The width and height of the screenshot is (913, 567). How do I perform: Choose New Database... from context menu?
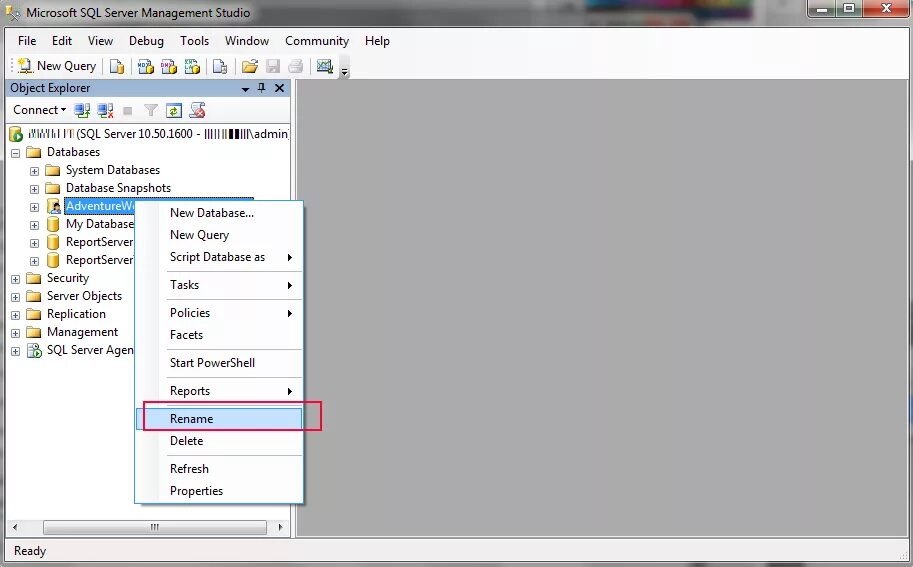[219, 213]
